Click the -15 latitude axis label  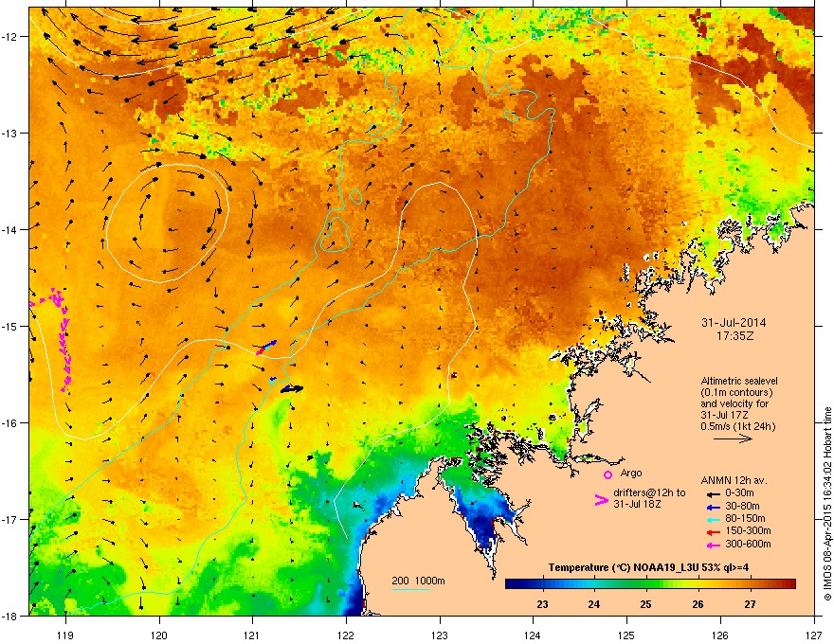(x=9, y=326)
